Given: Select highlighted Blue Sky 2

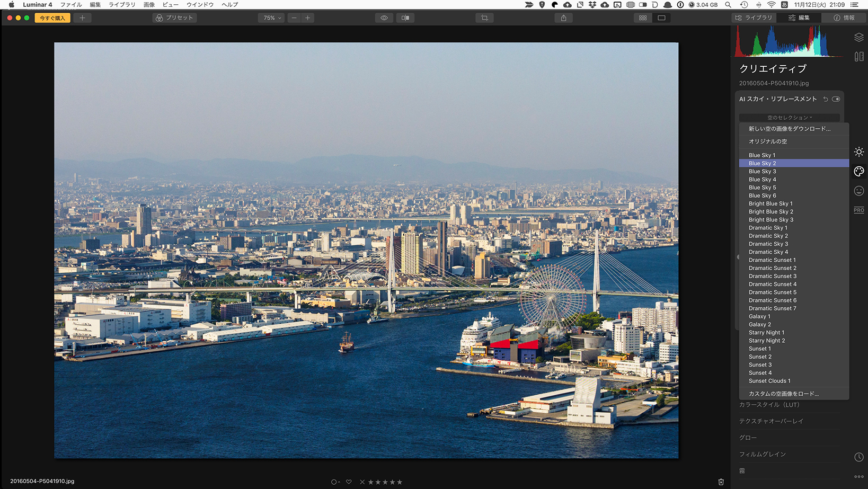Looking at the screenshot, I should [794, 163].
